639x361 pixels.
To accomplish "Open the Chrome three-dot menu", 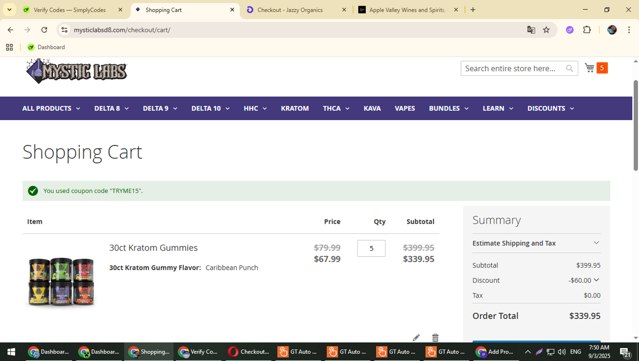I will [x=629, y=30].
